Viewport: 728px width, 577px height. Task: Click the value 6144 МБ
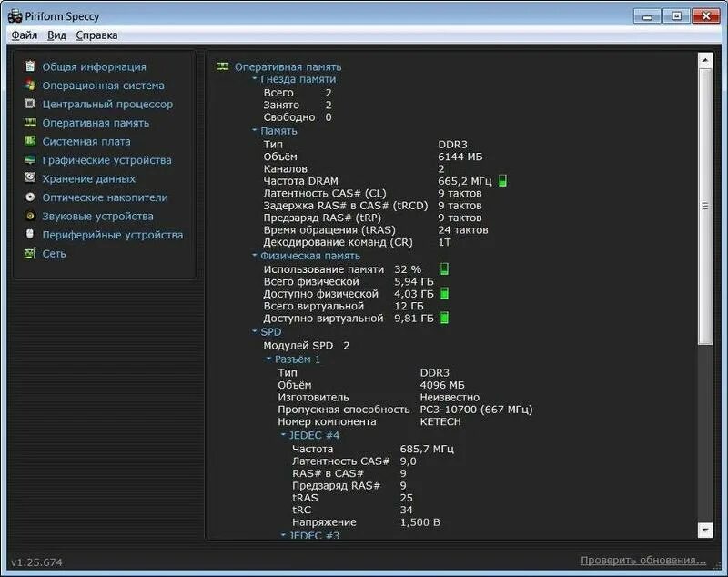460,157
